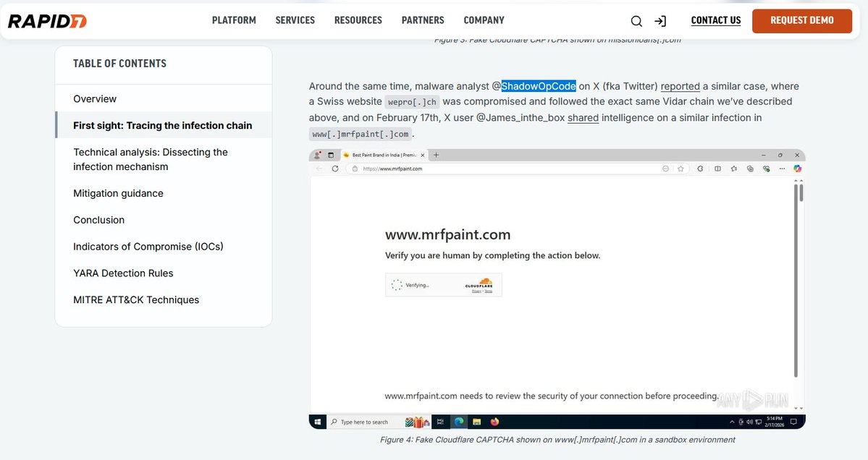This screenshot has height=460, width=868.
Task: Jump to Mitigation guidance section
Action: pyautogui.click(x=119, y=194)
